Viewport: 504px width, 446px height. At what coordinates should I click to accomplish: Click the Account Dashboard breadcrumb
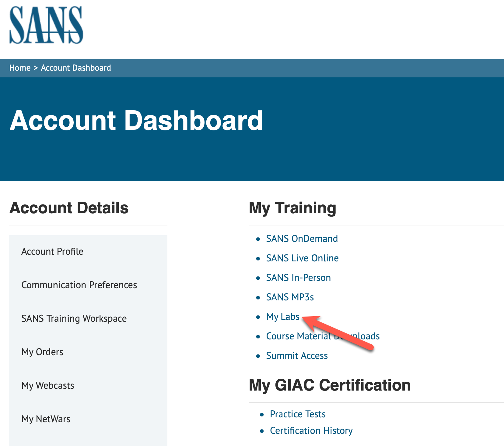(x=76, y=68)
